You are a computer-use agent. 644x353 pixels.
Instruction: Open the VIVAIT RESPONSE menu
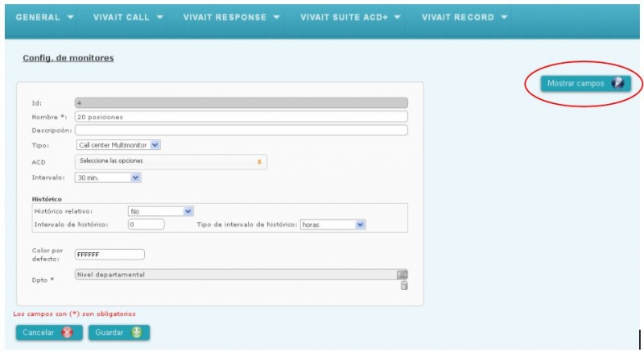(x=231, y=17)
